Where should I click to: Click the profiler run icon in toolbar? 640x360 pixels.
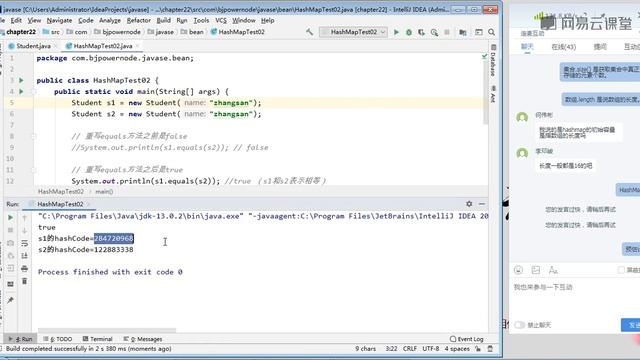[434, 32]
